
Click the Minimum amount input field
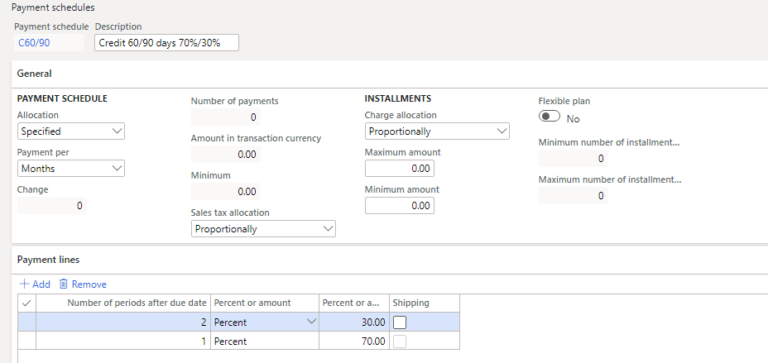click(x=400, y=206)
